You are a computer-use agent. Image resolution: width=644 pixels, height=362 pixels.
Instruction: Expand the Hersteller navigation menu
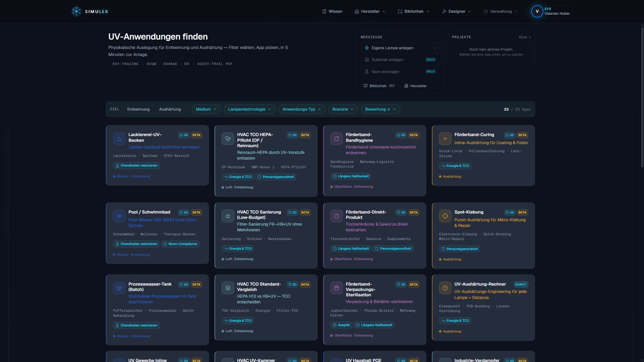click(370, 11)
